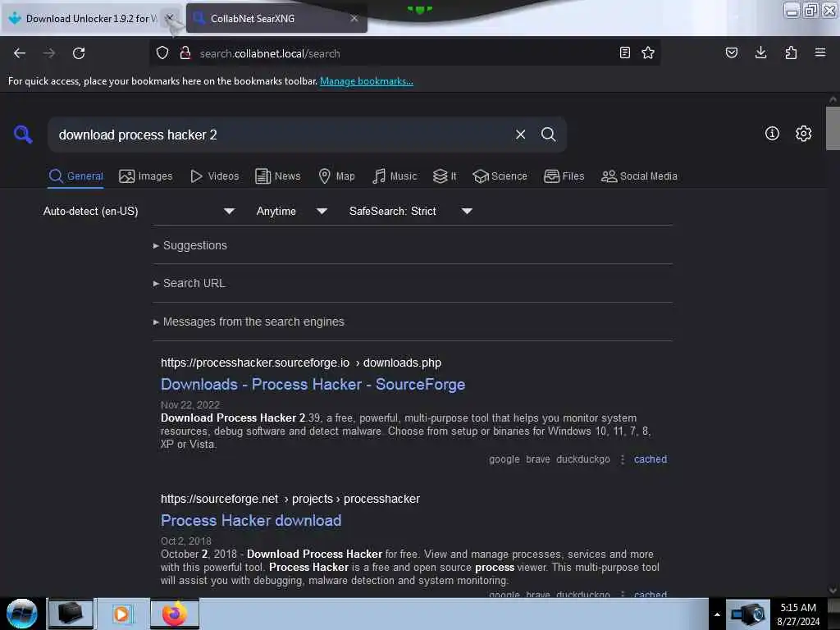Open the Anytime time range dropdown
This screenshot has width=840, height=630.
(x=291, y=211)
